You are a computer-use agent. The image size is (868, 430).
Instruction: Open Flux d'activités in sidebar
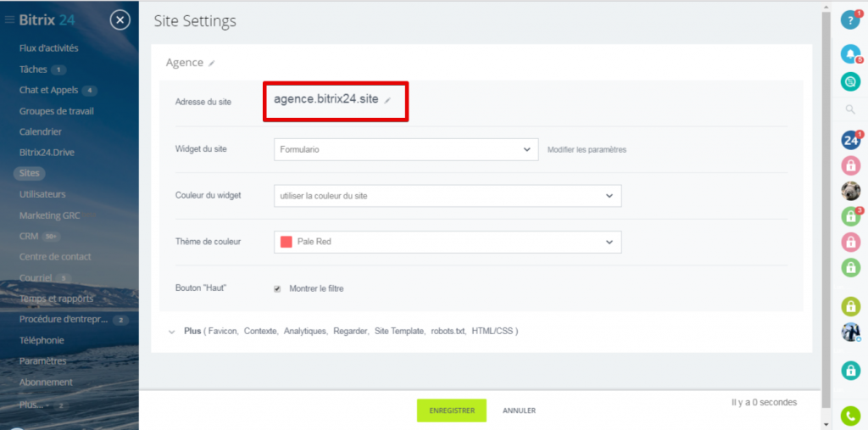(48, 48)
